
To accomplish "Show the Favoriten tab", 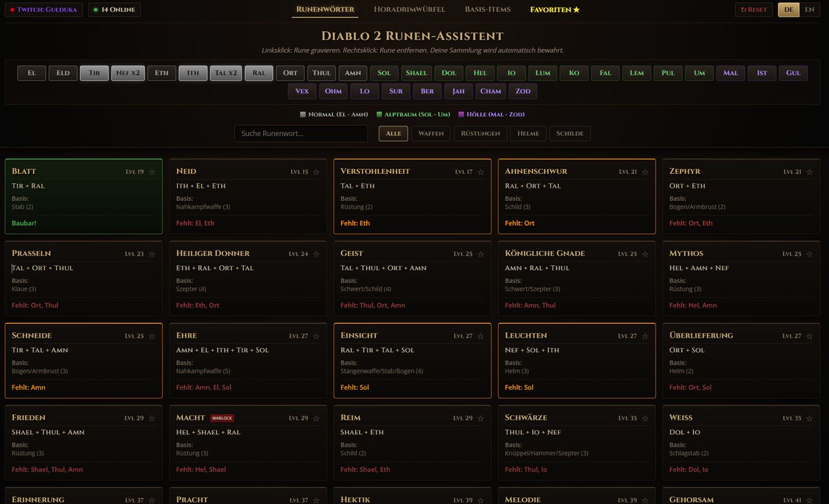I will click(x=555, y=10).
